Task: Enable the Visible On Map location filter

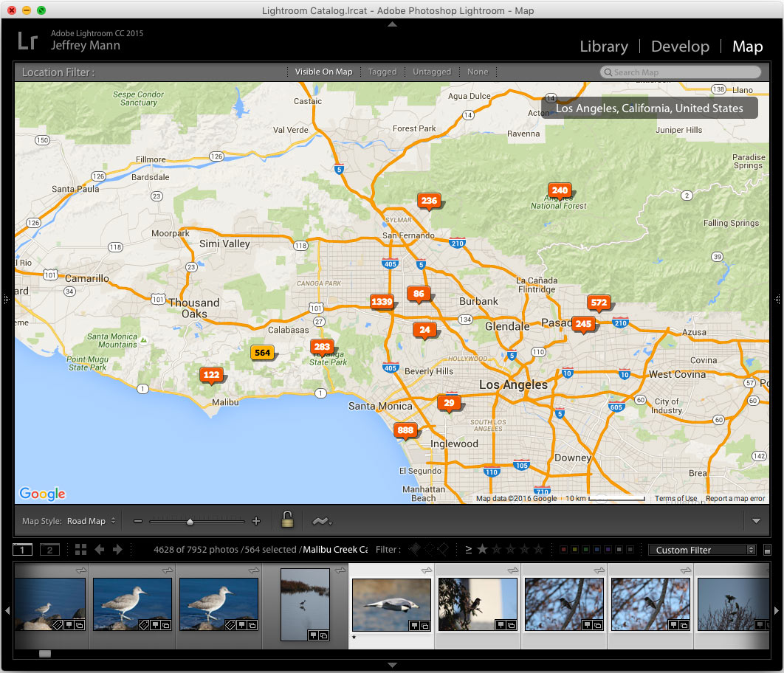Action: (323, 72)
